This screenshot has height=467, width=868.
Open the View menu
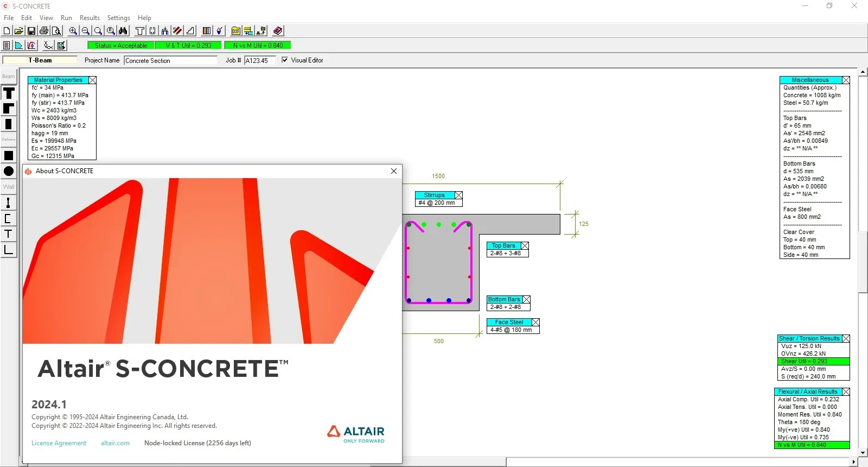pos(46,18)
